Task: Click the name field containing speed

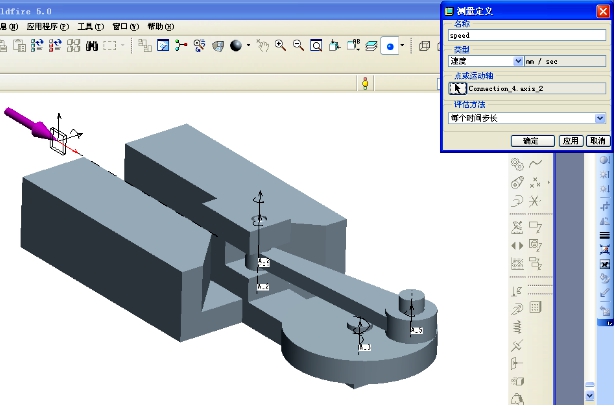Action: pyautogui.click(x=526, y=34)
